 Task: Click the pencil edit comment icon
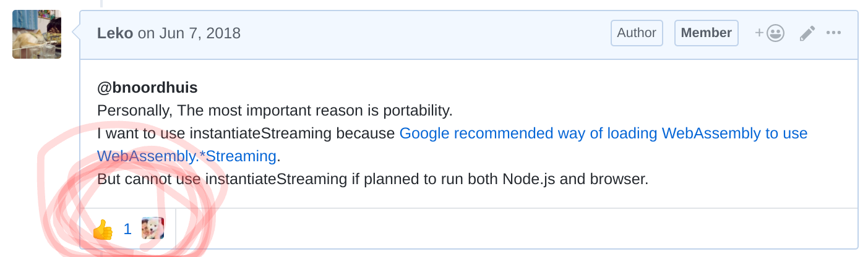pyautogui.click(x=807, y=33)
